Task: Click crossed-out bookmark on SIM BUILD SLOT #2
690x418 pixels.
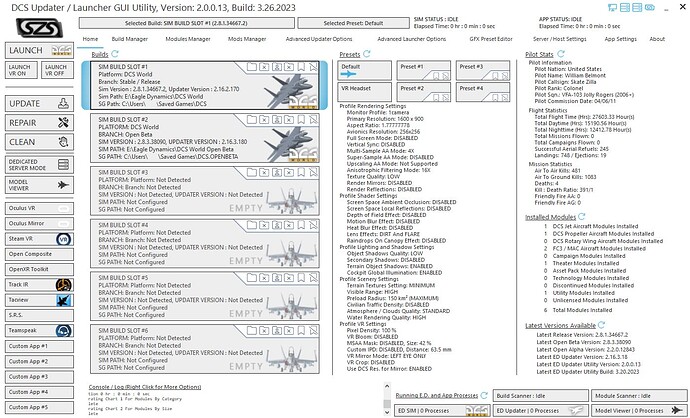Action: (x=313, y=119)
